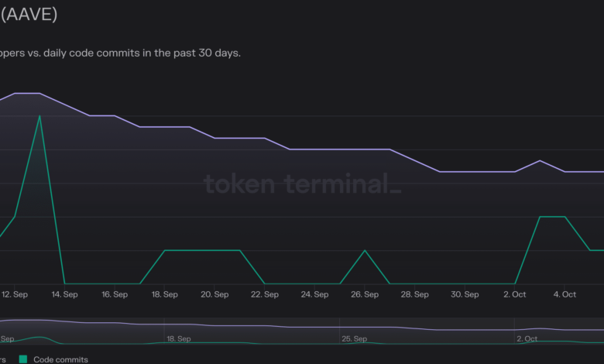
Task: Pick the 24. Sep tick label
Action: [314, 294]
